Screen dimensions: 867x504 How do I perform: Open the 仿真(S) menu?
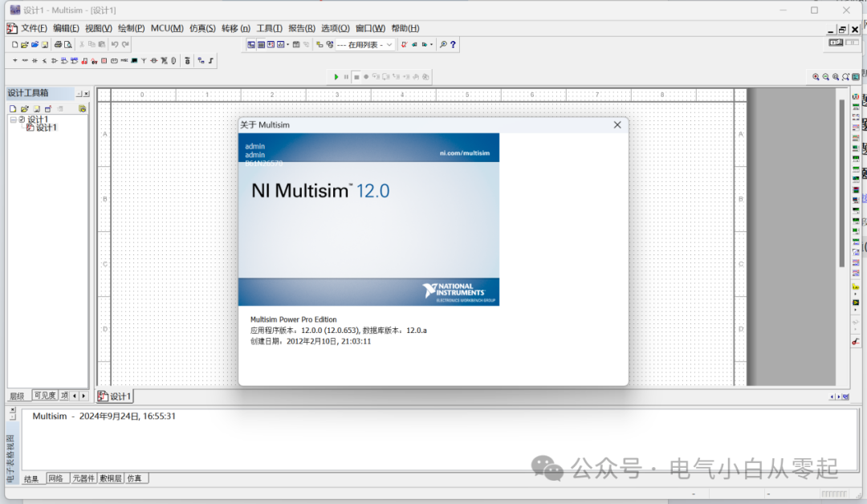coord(202,28)
